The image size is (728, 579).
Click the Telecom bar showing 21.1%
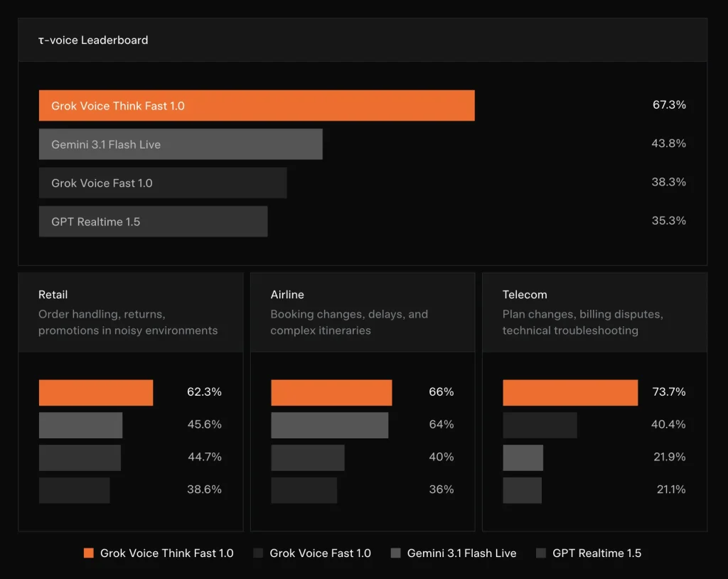pyautogui.click(x=522, y=490)
